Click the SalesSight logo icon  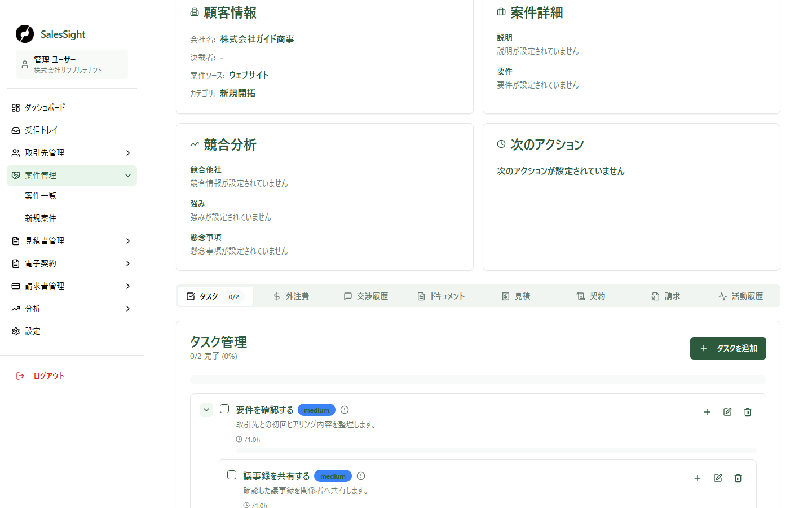coord(25,34)
